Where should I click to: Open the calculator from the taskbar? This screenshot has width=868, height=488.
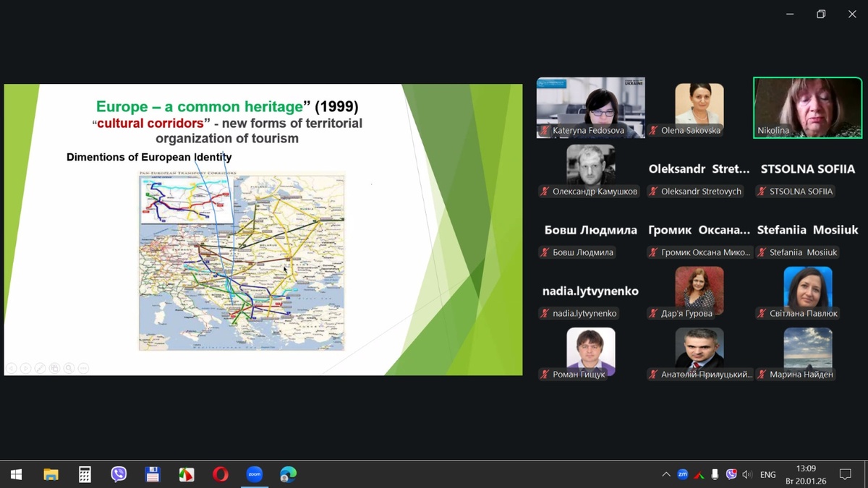coord(85,474)
